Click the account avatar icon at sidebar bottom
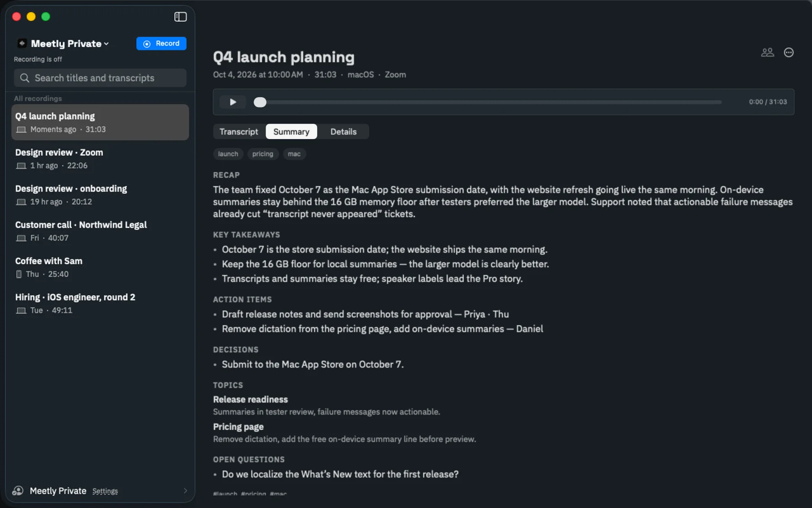 tap(18, 491)
